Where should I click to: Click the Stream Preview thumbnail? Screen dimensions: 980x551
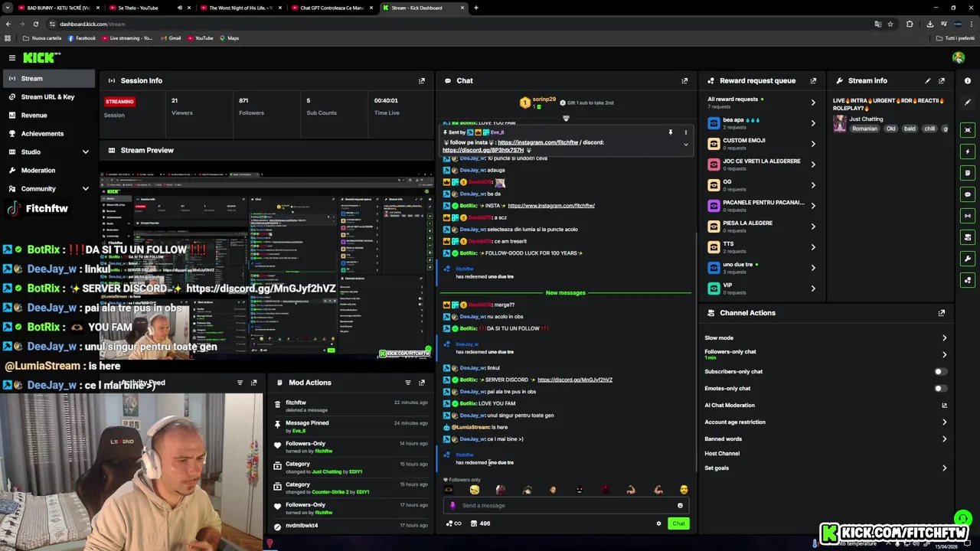pyautogui.click(x=266, y=266)
